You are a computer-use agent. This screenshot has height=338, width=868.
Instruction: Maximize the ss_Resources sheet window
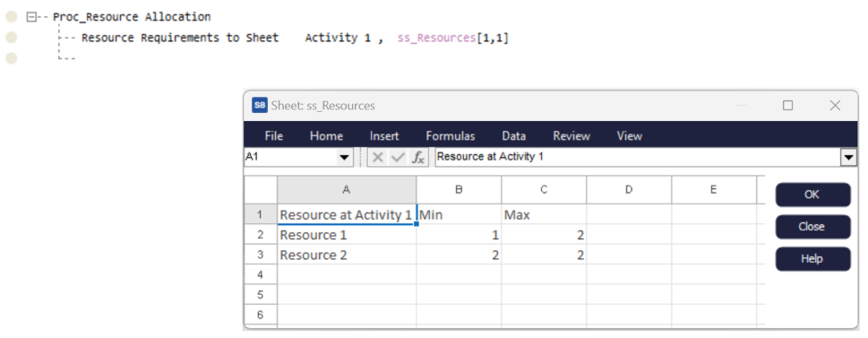point(787,105)
